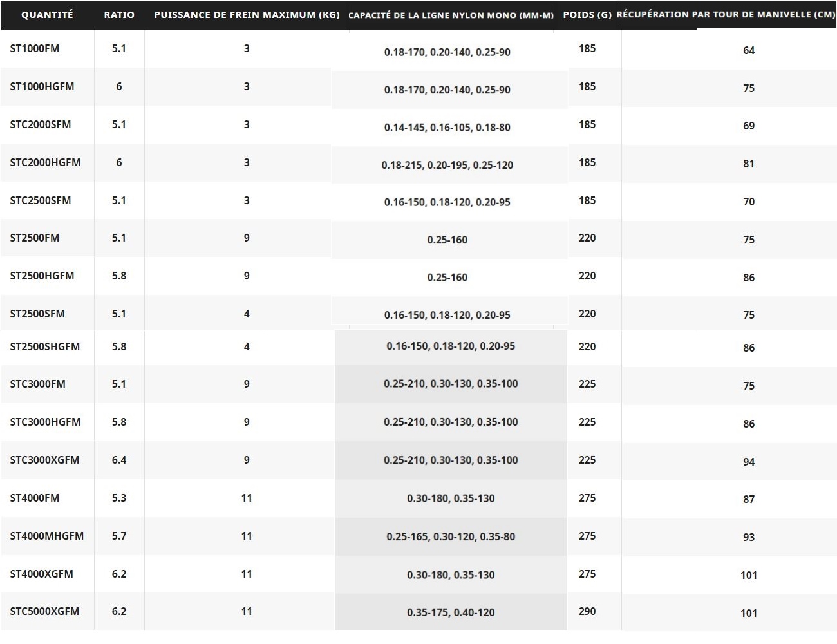Click the ST2500SHGFM model cell
This screenshot has width=837, height=644.
pyautogui.click(x=45, y=346)
